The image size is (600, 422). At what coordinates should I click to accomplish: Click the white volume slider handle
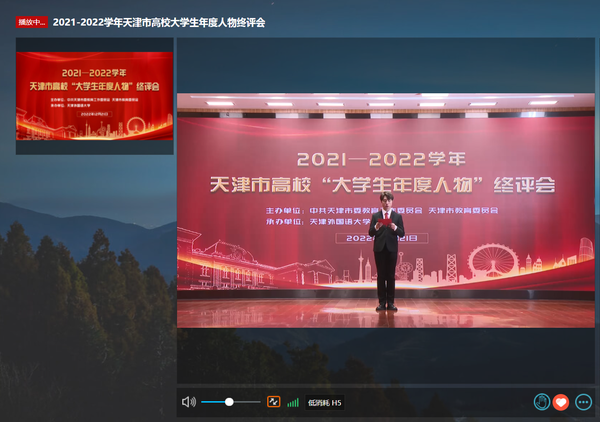[229, 402]
